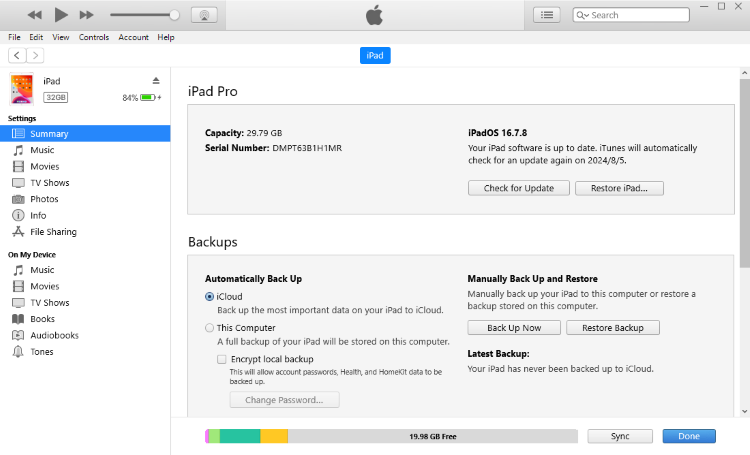Go back with the left chevron

(17, 56)
